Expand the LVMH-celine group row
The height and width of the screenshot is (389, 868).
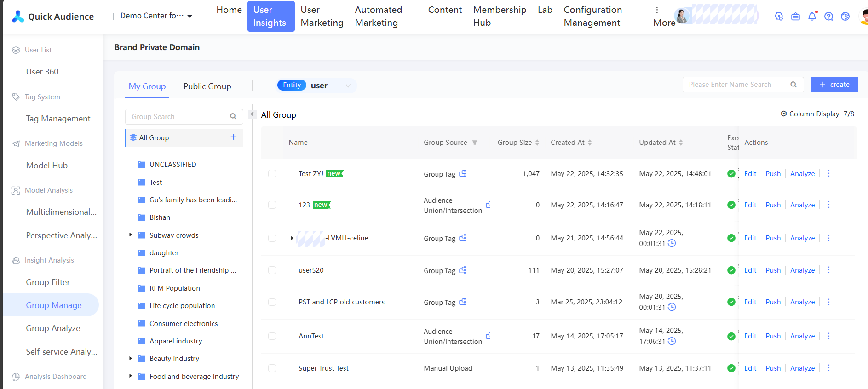292,238
